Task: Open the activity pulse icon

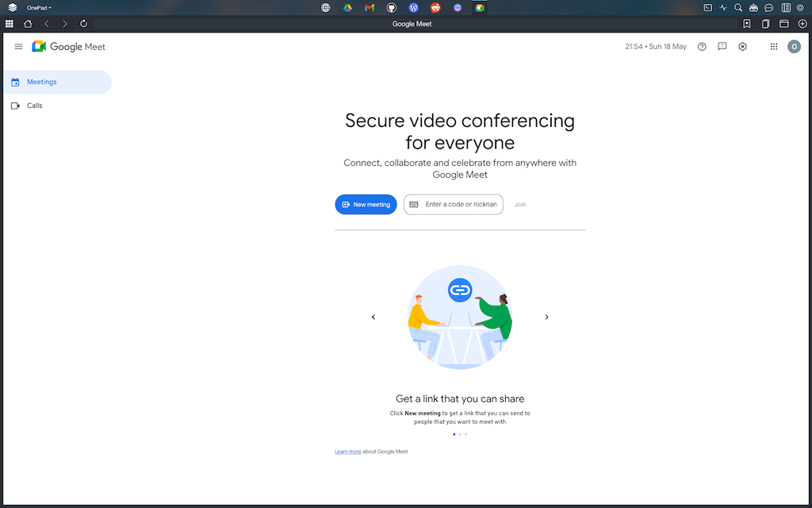Action: 723,8
